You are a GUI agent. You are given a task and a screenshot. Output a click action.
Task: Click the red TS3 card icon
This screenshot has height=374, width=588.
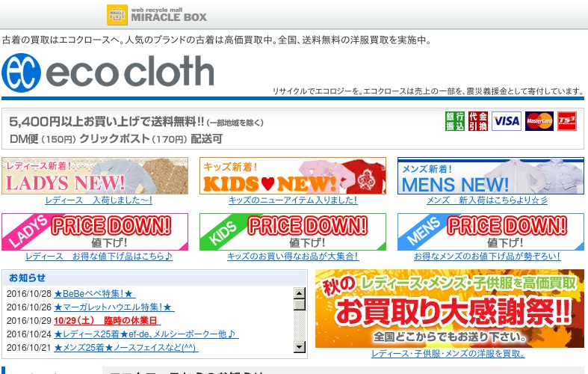click(x=567, y=121)
